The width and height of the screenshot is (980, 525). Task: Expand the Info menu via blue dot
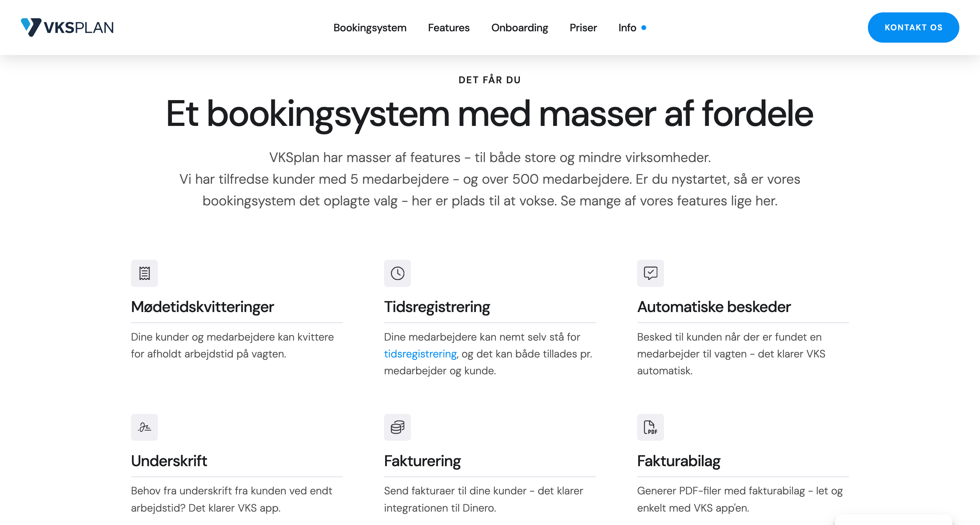pos(644,28)
